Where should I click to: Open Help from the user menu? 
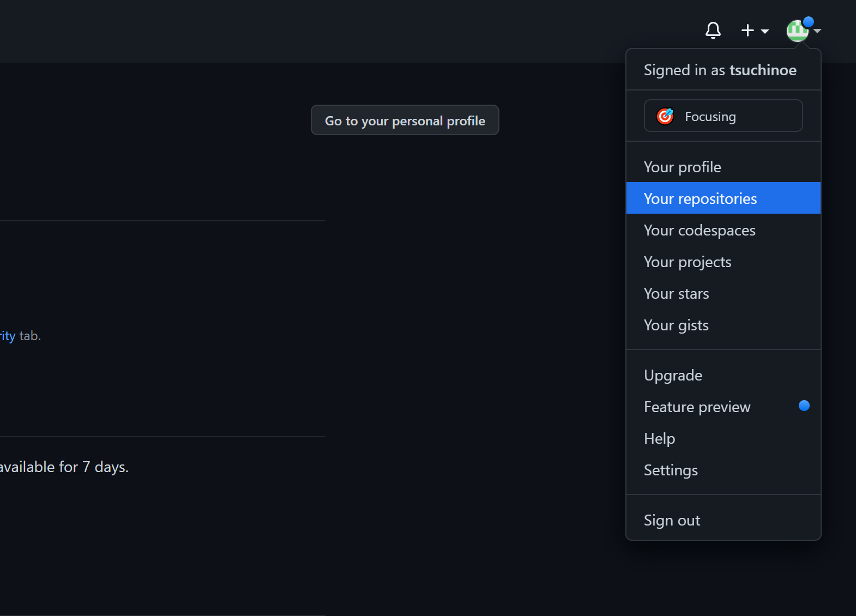[723, 438]
